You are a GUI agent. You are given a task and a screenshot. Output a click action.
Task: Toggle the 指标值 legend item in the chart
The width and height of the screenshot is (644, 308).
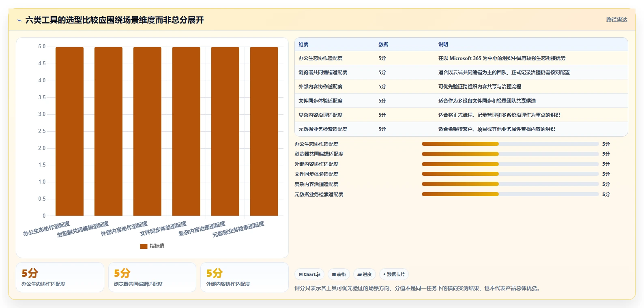point(152,246)
